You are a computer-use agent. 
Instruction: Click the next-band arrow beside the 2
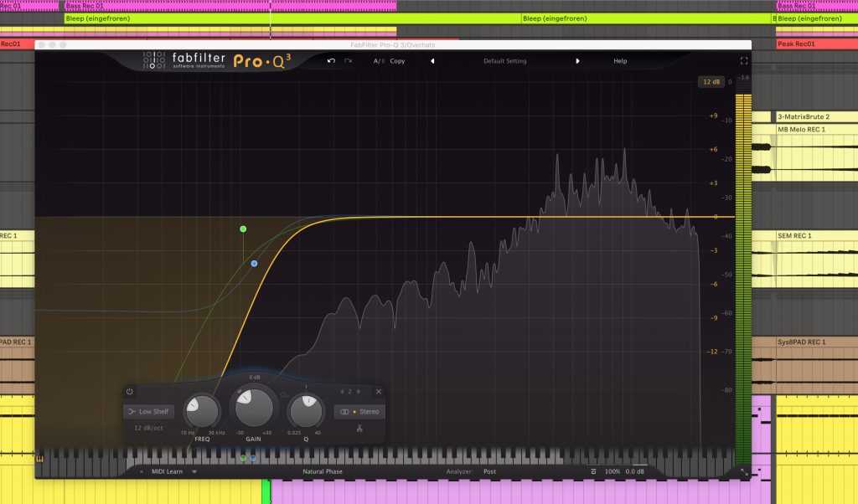(359, 392)
